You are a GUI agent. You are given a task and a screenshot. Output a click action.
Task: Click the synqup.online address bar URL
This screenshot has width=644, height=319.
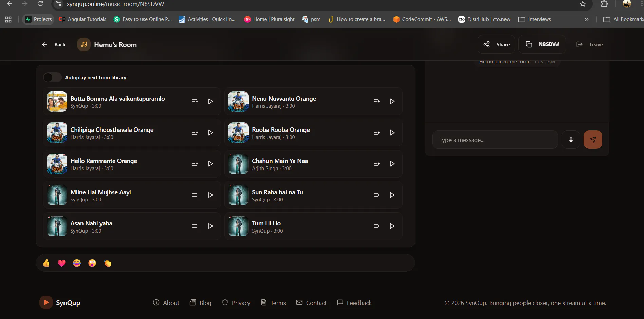115,4
